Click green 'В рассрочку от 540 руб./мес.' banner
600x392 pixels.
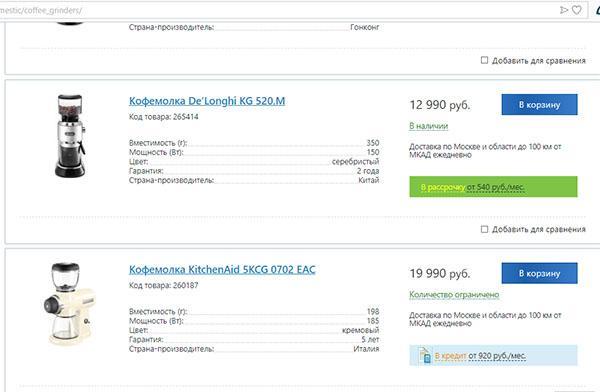coord(493,187)
